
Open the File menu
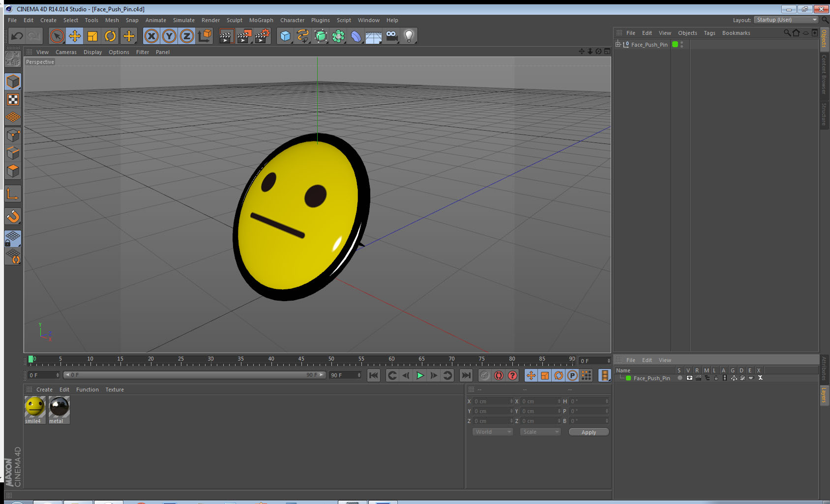pos(12,20)
